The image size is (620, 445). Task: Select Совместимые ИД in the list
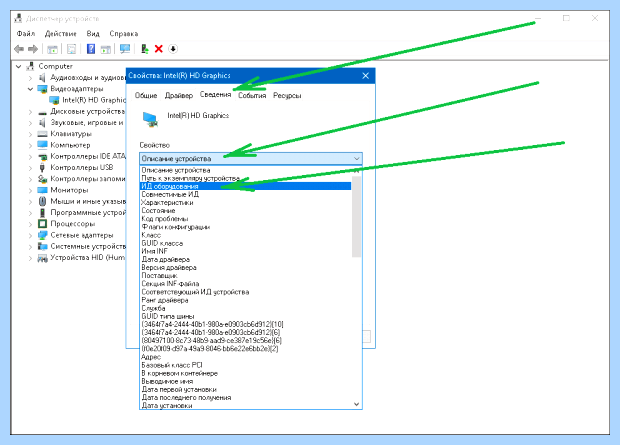click(246, 194)
